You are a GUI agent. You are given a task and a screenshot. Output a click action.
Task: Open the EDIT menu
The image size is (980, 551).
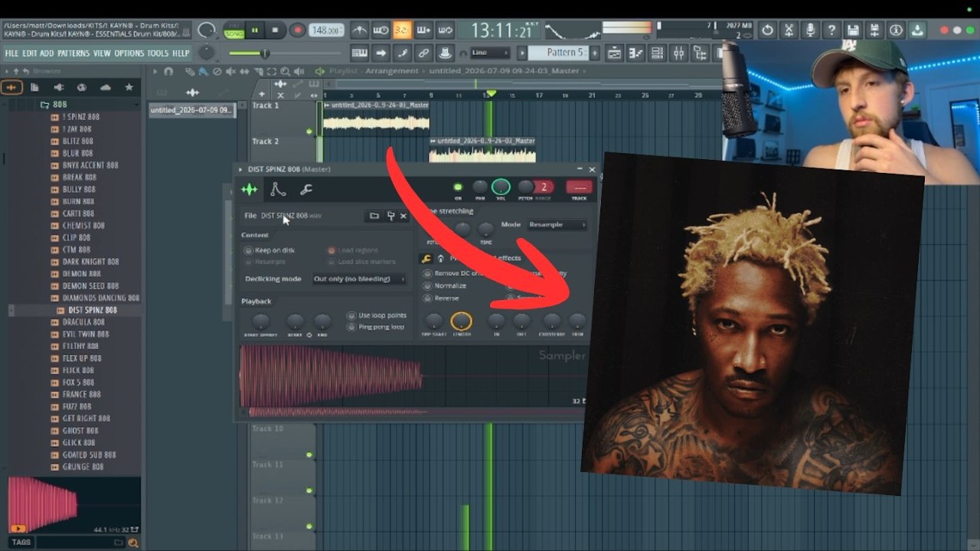[x=30, y=54]
